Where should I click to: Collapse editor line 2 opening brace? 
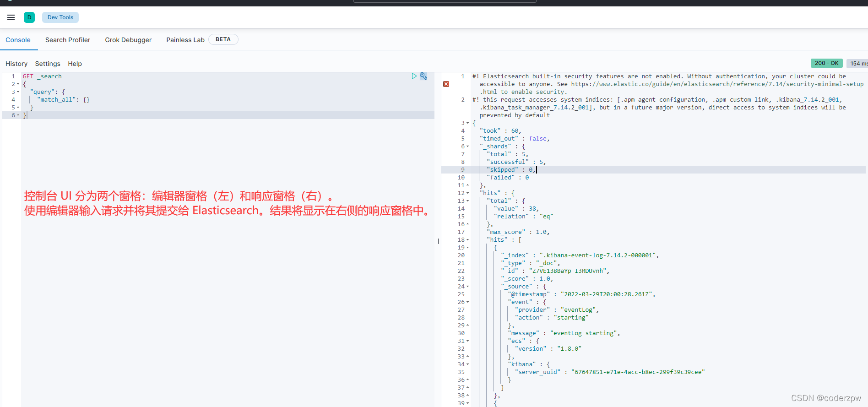pyautogui.click(x=18, y=84)
